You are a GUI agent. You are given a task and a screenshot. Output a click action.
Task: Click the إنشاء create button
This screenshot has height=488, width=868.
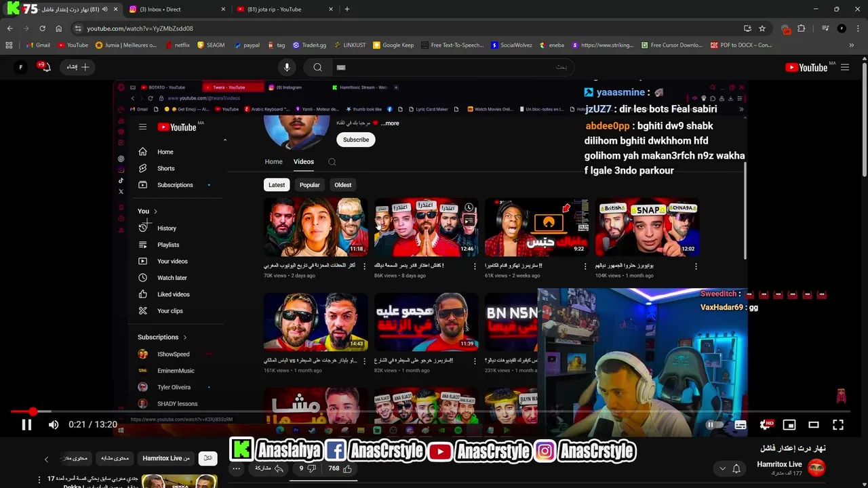tap(77, 67)
